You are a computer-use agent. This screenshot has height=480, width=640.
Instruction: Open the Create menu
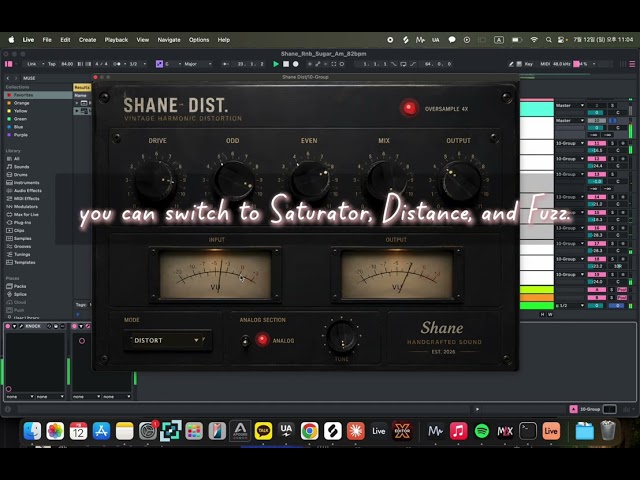(87, 40)
